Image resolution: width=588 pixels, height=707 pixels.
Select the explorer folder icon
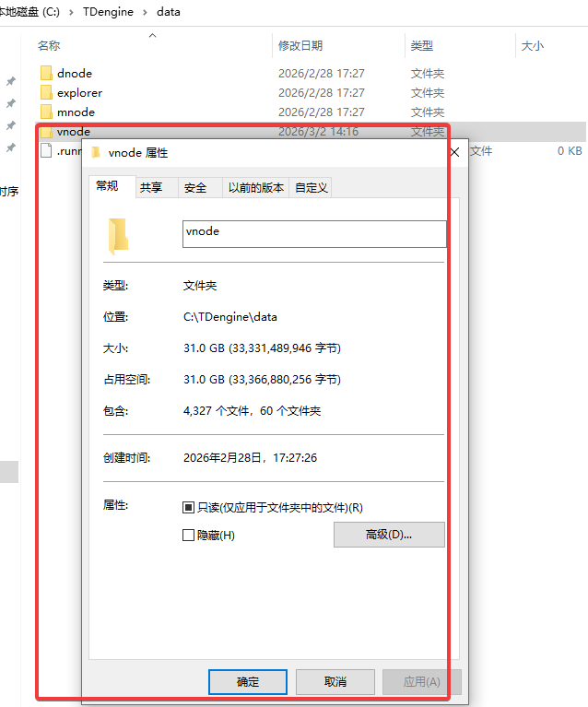(x=46, y=92)
